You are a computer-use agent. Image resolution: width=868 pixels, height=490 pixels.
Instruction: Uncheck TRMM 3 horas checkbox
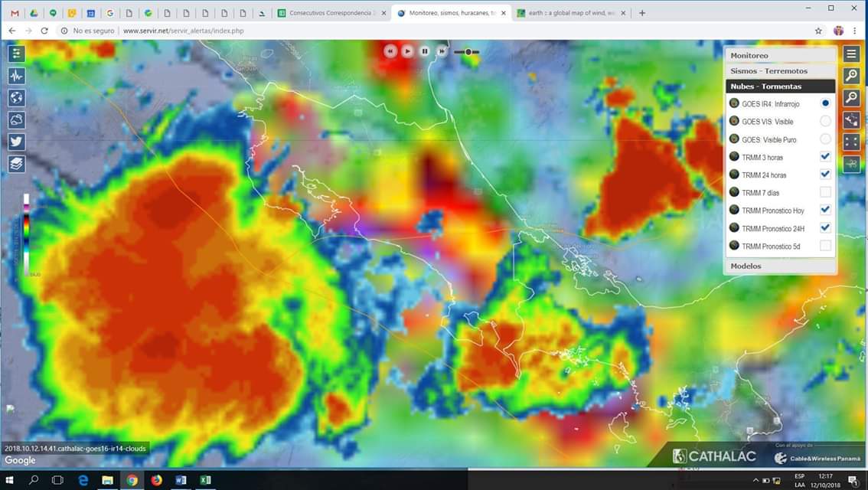click(825, 157)
